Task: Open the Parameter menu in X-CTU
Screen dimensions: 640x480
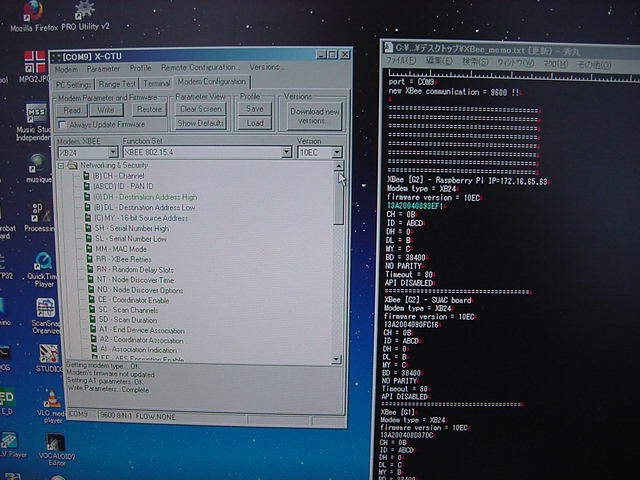Action: pyautogui.click(x=103, y=69)
